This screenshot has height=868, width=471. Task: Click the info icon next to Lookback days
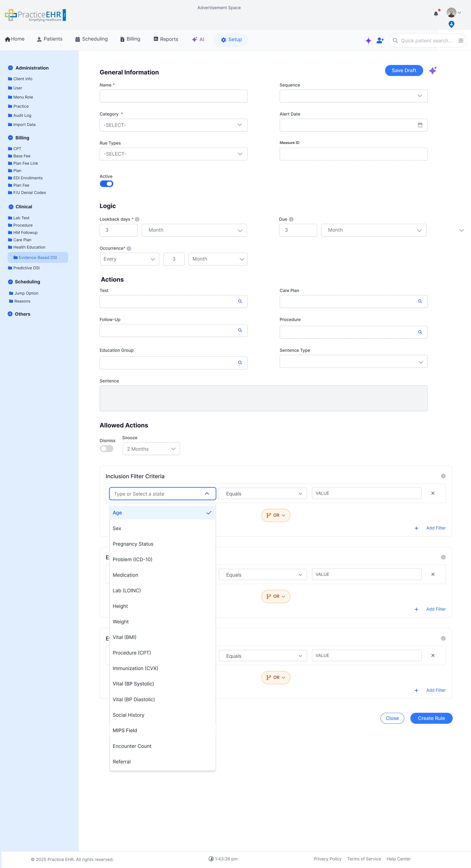137,219
